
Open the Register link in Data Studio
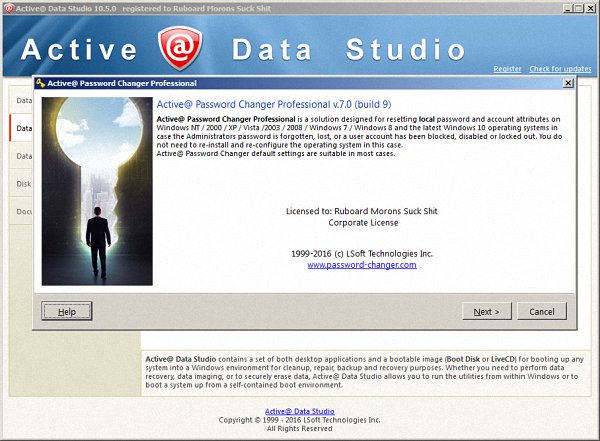pos(507,69)
